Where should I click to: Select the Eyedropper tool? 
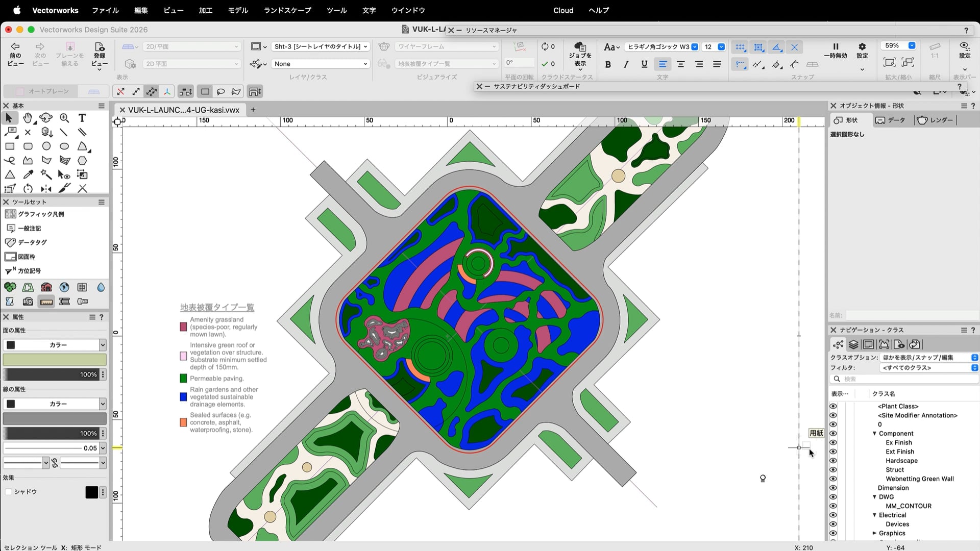[28, 174]
